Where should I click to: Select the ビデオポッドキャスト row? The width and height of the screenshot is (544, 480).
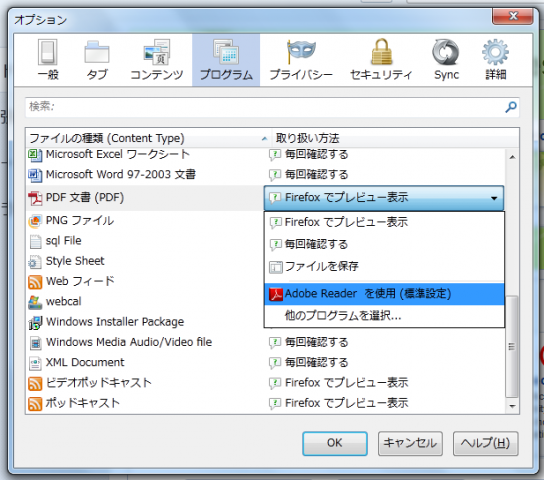[265, 383]
